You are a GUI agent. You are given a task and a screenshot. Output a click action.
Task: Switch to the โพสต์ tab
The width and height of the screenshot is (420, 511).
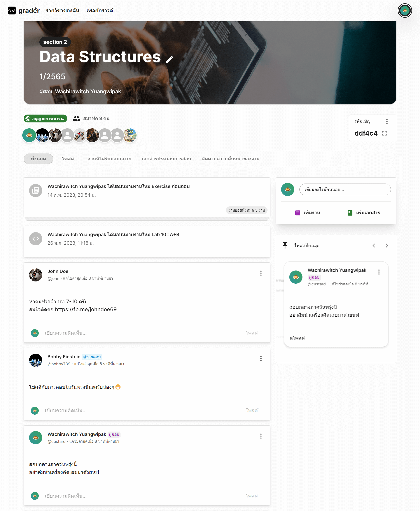68,159
